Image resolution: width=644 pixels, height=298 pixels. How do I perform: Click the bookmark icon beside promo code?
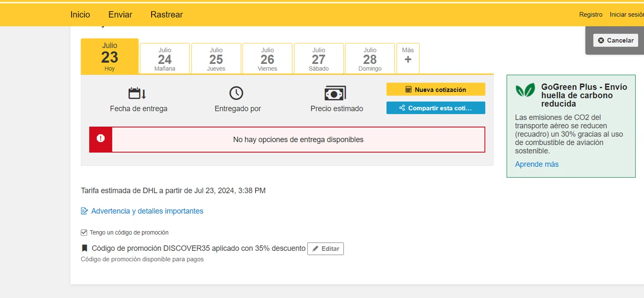tap(85, 248)
